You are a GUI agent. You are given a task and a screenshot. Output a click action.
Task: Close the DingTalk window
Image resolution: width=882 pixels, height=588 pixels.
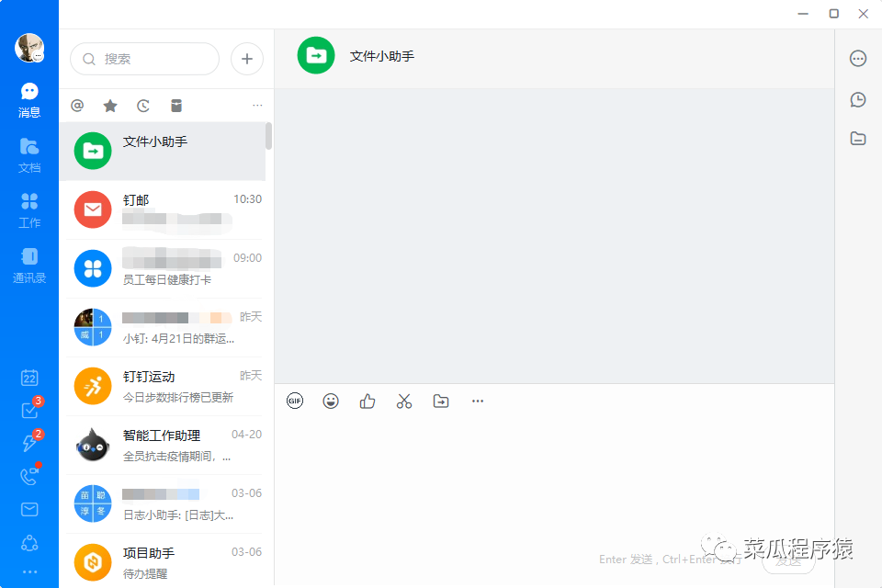click(864, 14)
